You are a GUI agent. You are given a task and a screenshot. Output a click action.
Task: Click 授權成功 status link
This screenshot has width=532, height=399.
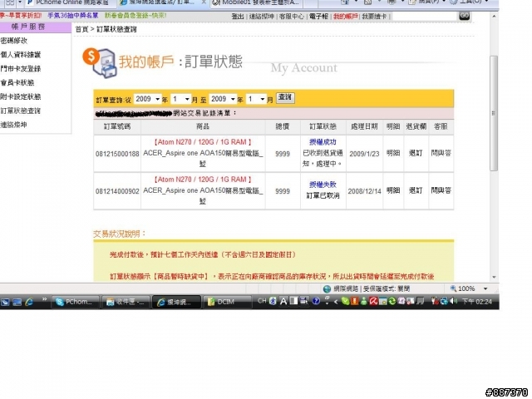[323, 142]
